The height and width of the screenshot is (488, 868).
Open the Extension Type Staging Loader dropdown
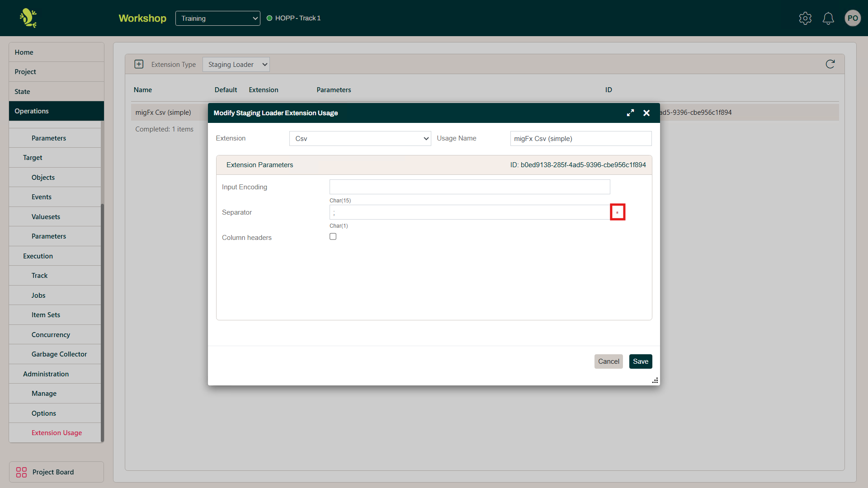[236, 64]
